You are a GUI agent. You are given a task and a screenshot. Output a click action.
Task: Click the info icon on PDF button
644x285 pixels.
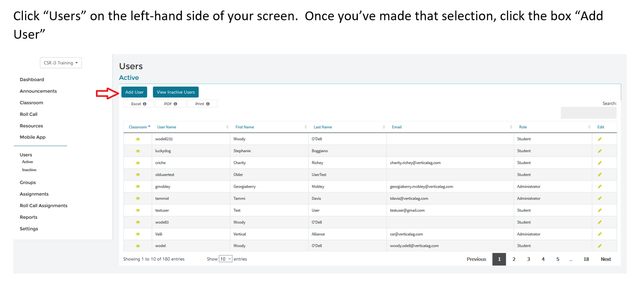pos(175,104)
